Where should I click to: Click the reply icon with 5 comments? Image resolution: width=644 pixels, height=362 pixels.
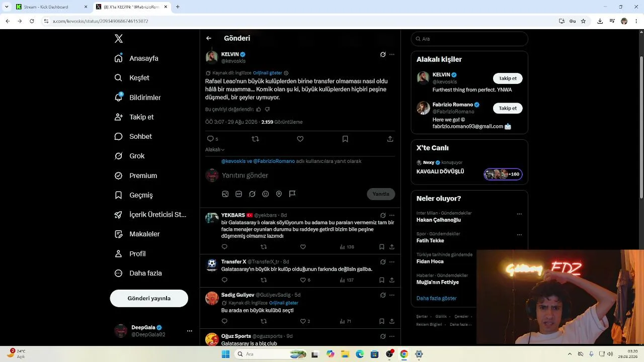pyautogui.click(x=212, y=139)
